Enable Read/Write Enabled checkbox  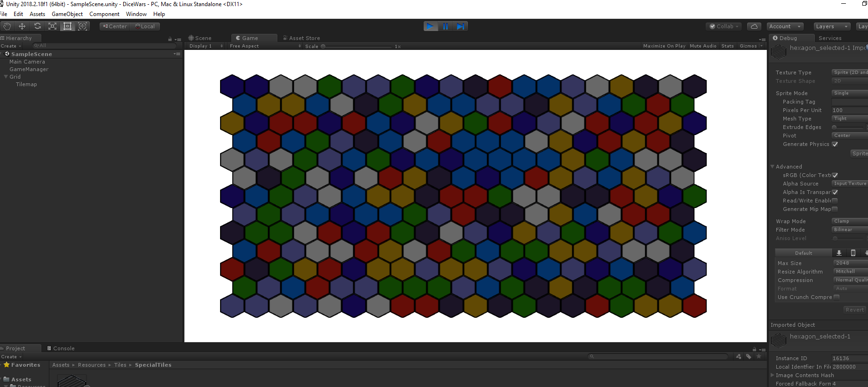pyautogui.click(x=835, y=201)
